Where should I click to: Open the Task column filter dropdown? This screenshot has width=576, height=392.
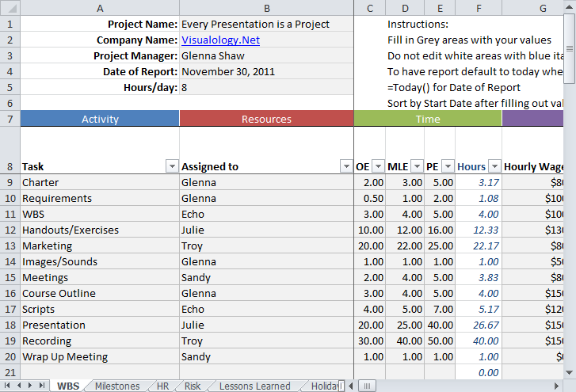pyautogui.click(x=171, y=166)
